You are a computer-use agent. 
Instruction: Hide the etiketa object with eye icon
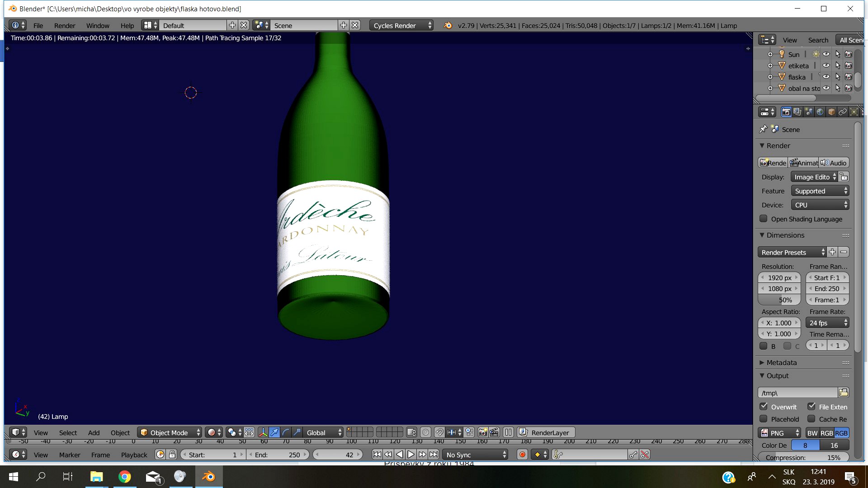[x=826, y=66]
